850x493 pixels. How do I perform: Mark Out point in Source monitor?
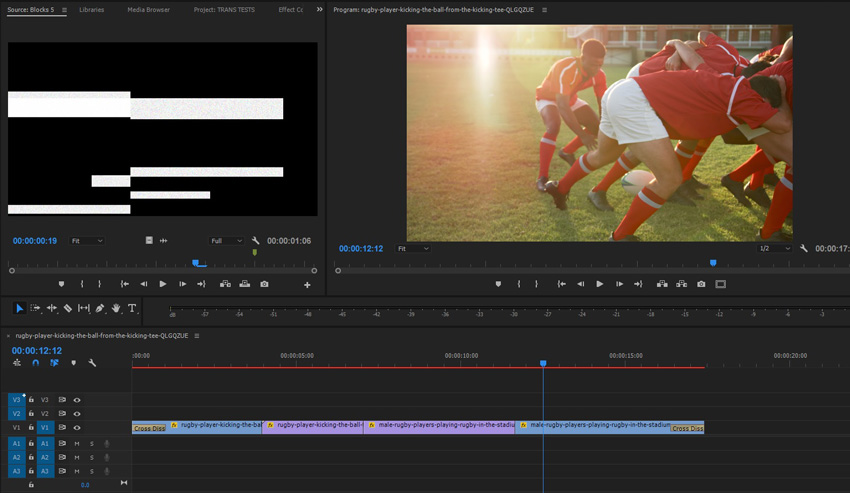(99, 284)
